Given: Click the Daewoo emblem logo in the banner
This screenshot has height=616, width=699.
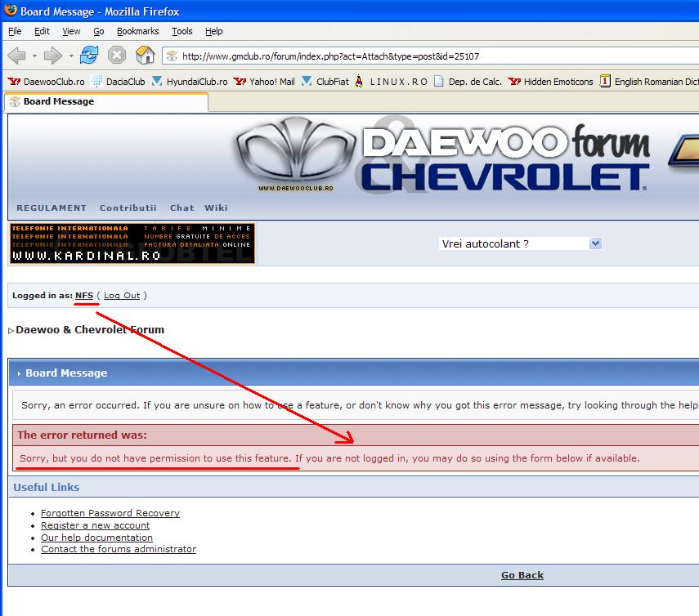Looking at the screenshot, I should tap(296, 150).
